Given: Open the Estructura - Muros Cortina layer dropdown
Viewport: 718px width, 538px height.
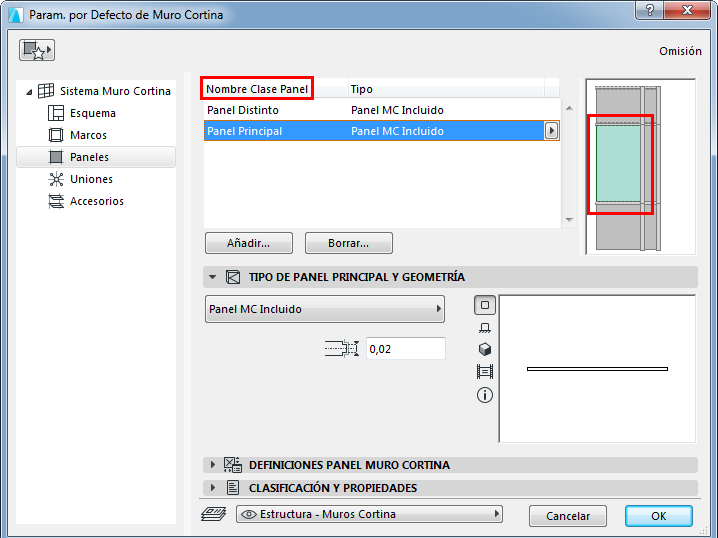Looking at the screenshot, I should point(369,514).
